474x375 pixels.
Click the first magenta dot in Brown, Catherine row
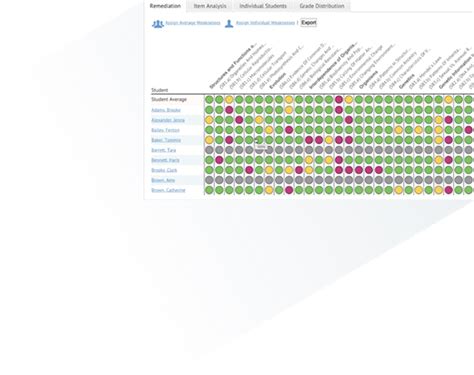289,190
